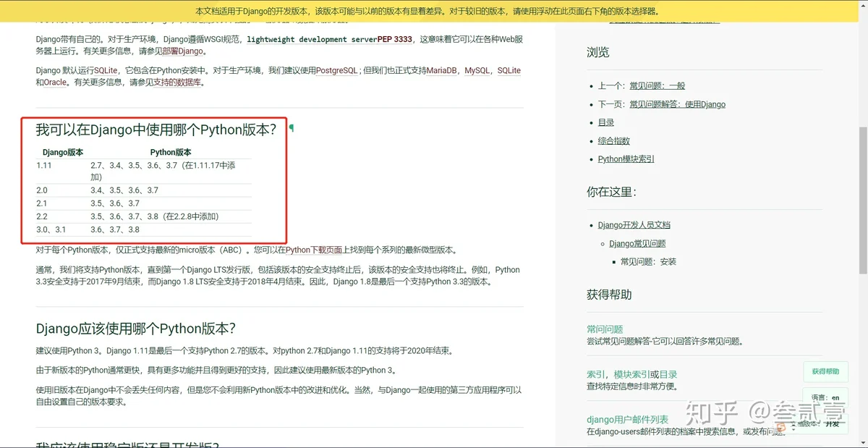
Task: Open the 综合指数 sidebar link
Action: click(614, 140)
